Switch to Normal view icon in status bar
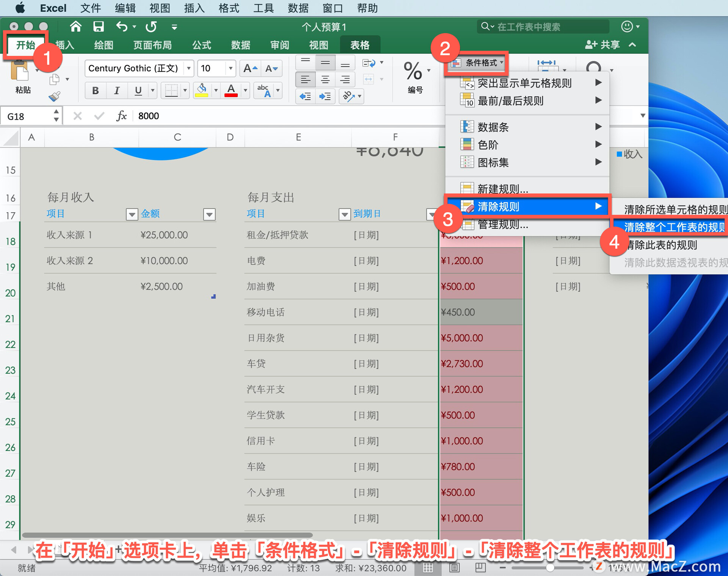The image size is (728, 576). 428,567
